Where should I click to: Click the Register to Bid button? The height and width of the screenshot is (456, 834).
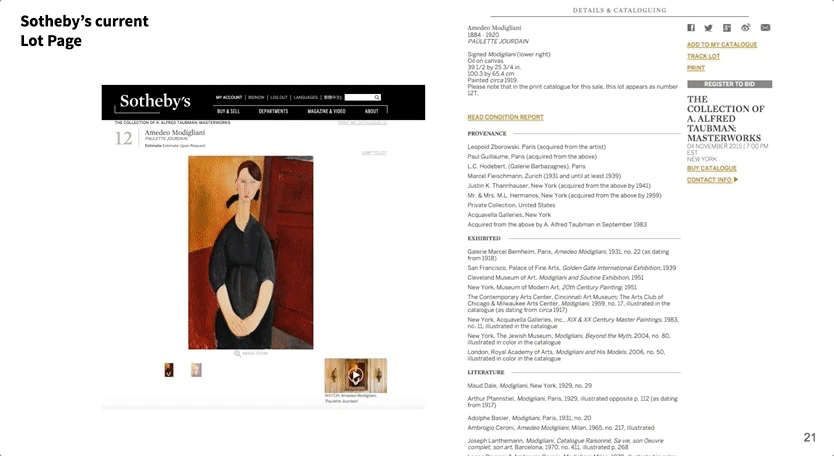pos(729,84)
